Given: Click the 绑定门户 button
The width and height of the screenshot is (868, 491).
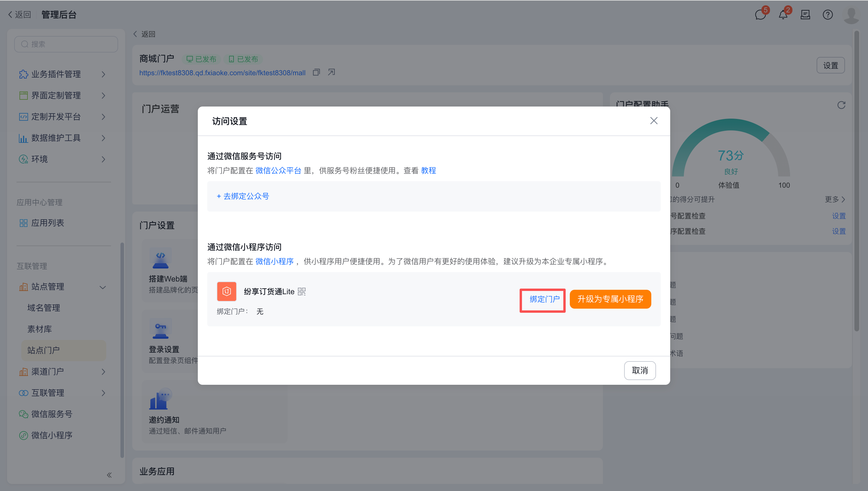Looking at the screenshot, I should click(x=544, y=299).
